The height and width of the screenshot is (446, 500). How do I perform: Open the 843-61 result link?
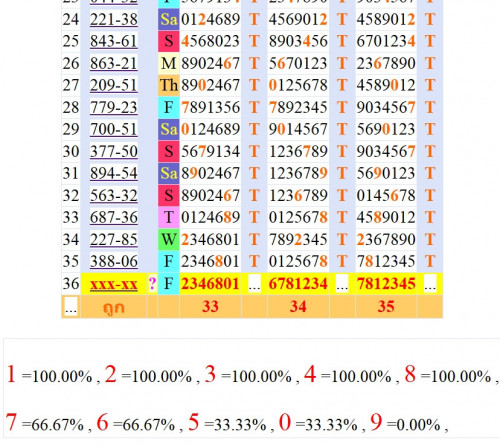pos(114,41)
